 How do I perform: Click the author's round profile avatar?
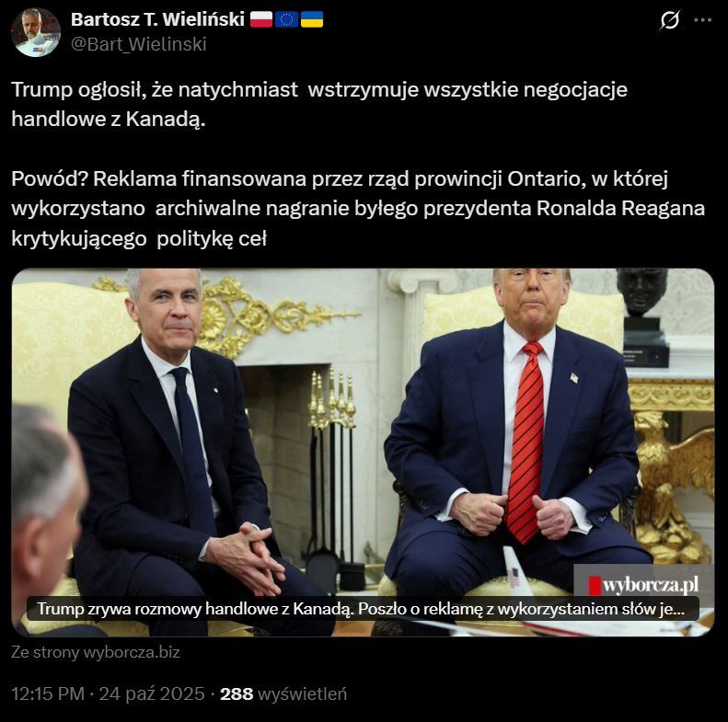click(x=36, y=32)
